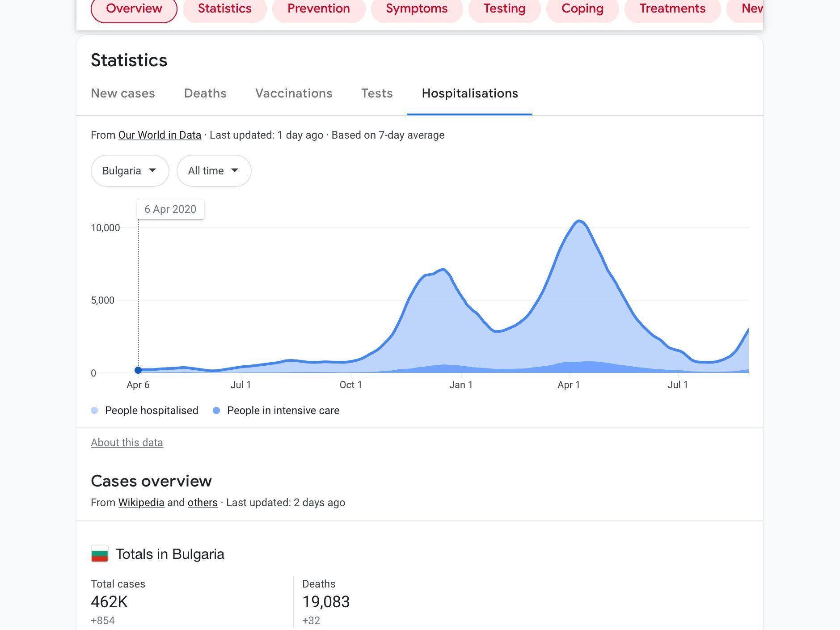Screen dimensions: 840x630
Task: Select the Tests tab
Action: click(x=377, y=93)
